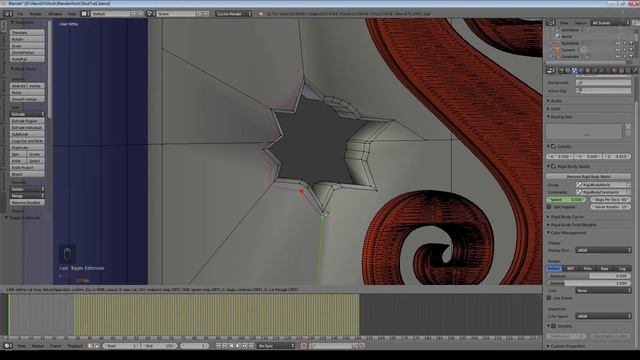This screenshot has width=640, height=360.
Task: Select the World item in the outliner
Action: point(567,36)
